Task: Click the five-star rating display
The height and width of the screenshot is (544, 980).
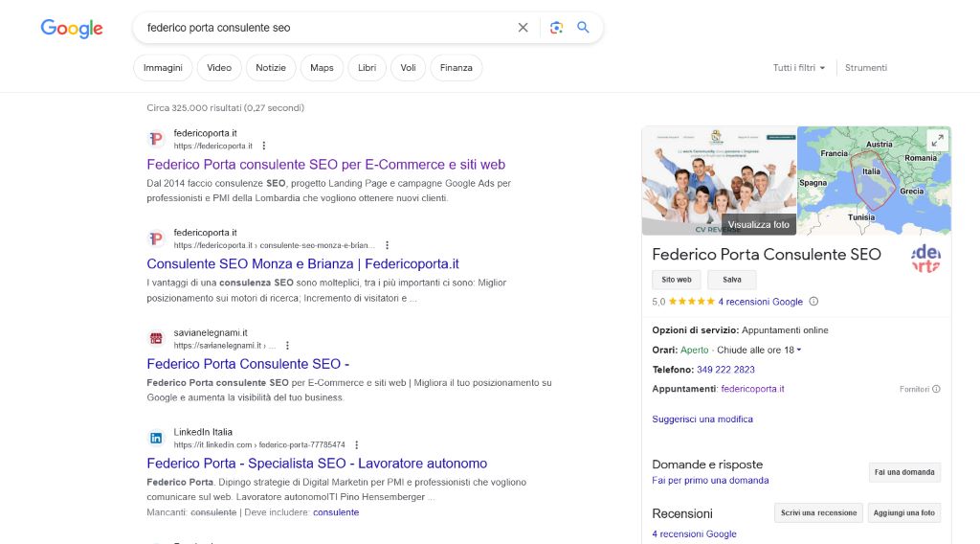Action: (x=691, y=302)
